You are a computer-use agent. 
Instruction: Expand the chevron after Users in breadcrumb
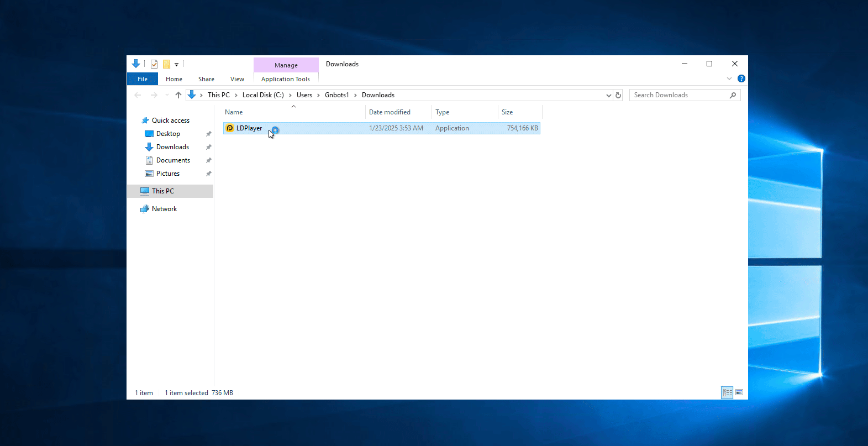tap(318, 95)
